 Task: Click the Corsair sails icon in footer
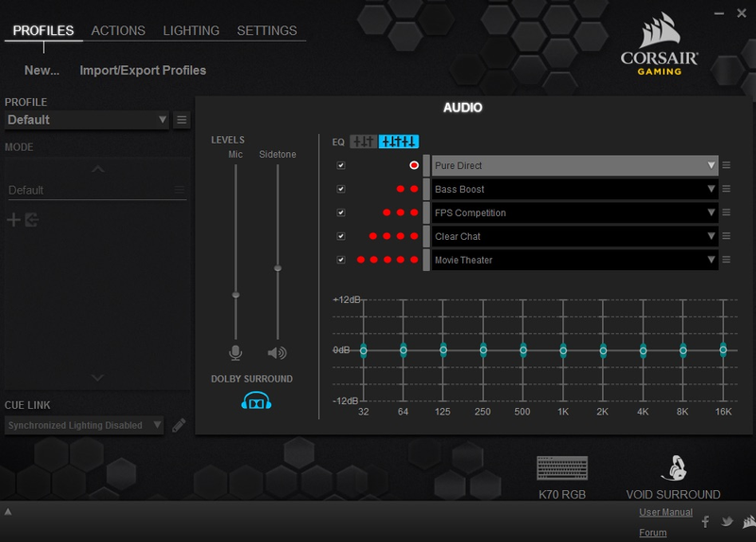click(x=749, y=521)
